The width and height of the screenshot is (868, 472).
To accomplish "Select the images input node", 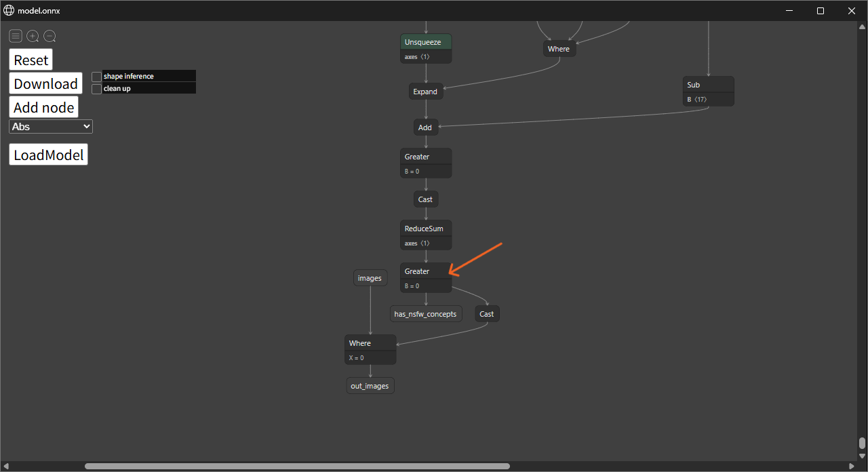I will tap(370, 278).
